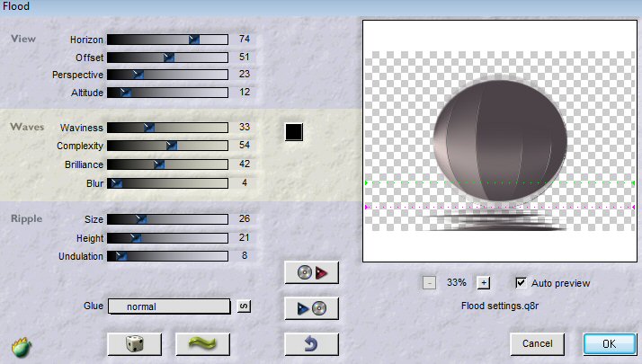The image size is (642, 364).
Task: Click the ripple Height slider handle
Action: pos(136,238)
